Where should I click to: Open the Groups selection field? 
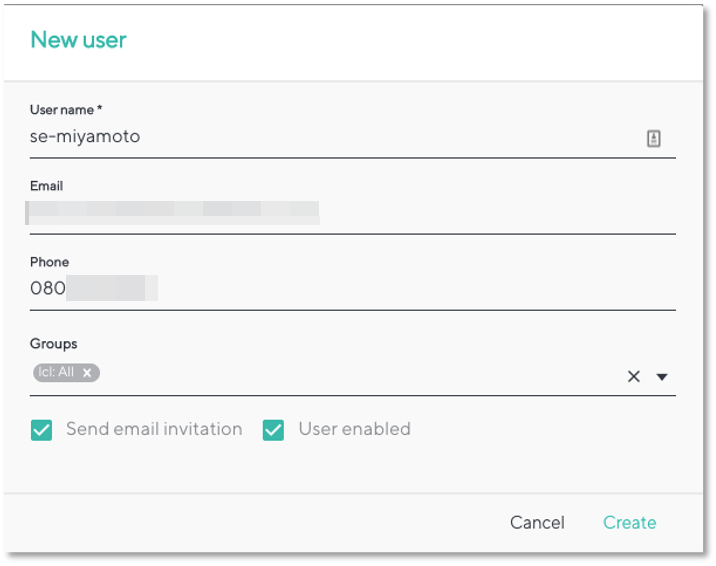353,374
